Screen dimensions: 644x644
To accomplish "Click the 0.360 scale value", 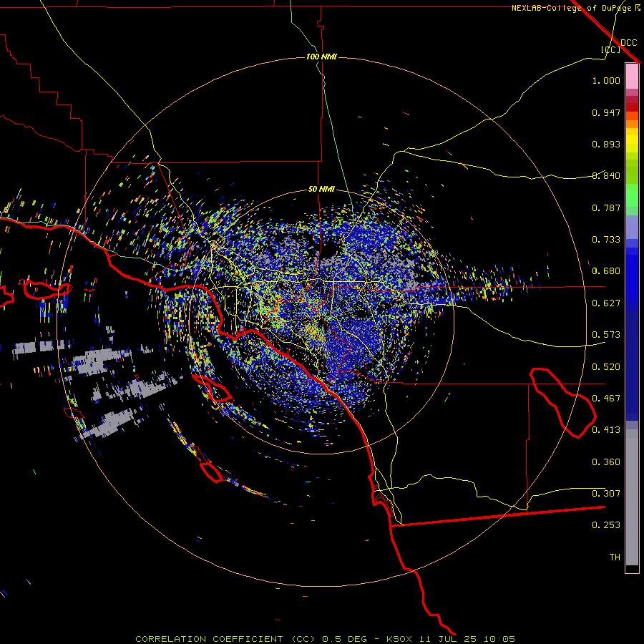I will click(606, 462).
